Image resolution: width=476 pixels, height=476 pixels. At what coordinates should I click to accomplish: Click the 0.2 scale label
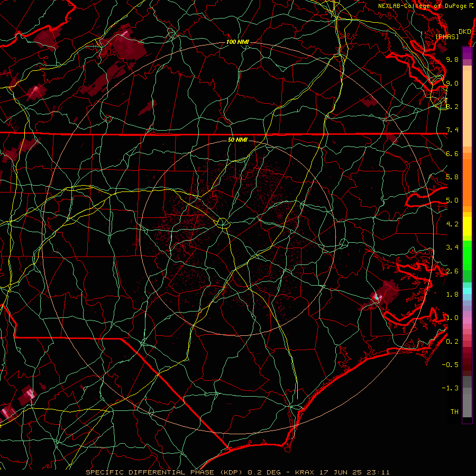(x=452, y=342)
